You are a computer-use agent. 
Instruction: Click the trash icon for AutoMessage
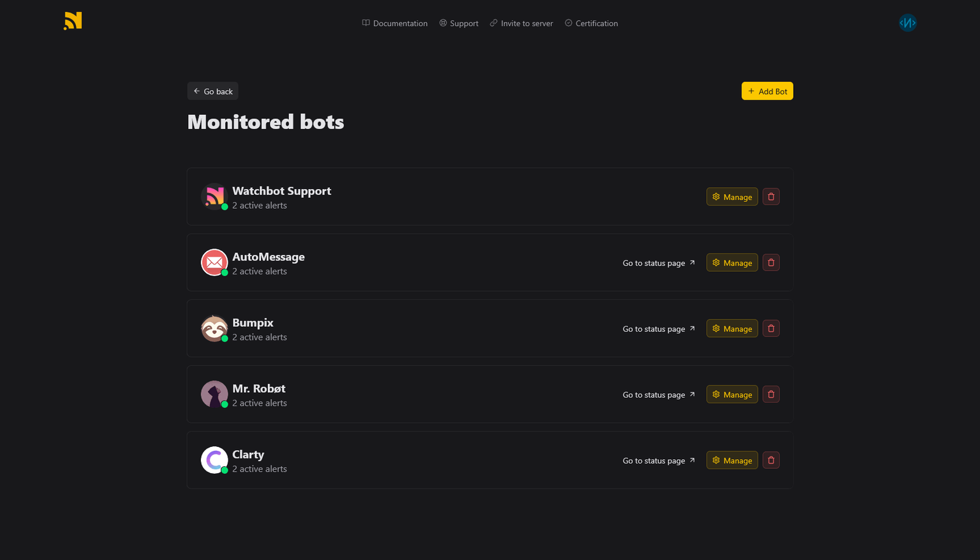click(x=771, y=262)
